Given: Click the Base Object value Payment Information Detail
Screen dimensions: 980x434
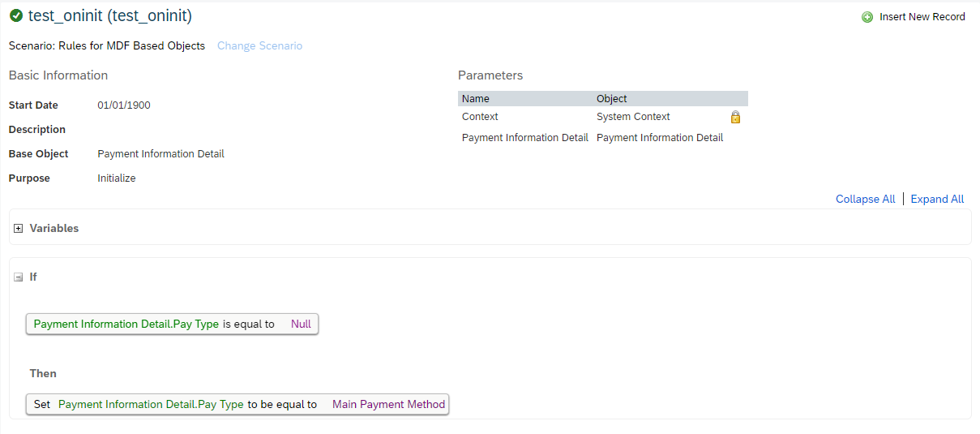Looking at the screenshot, I should [x=160, y=154].
